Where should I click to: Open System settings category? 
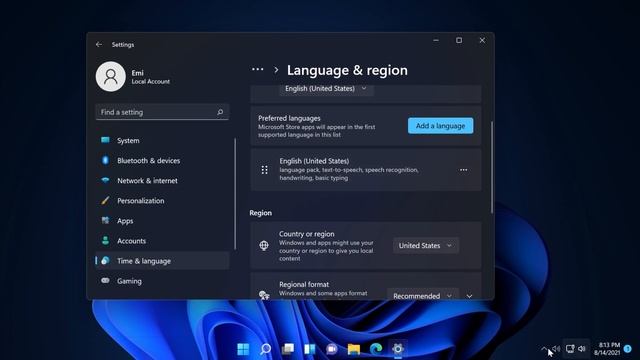click(162, 140)
